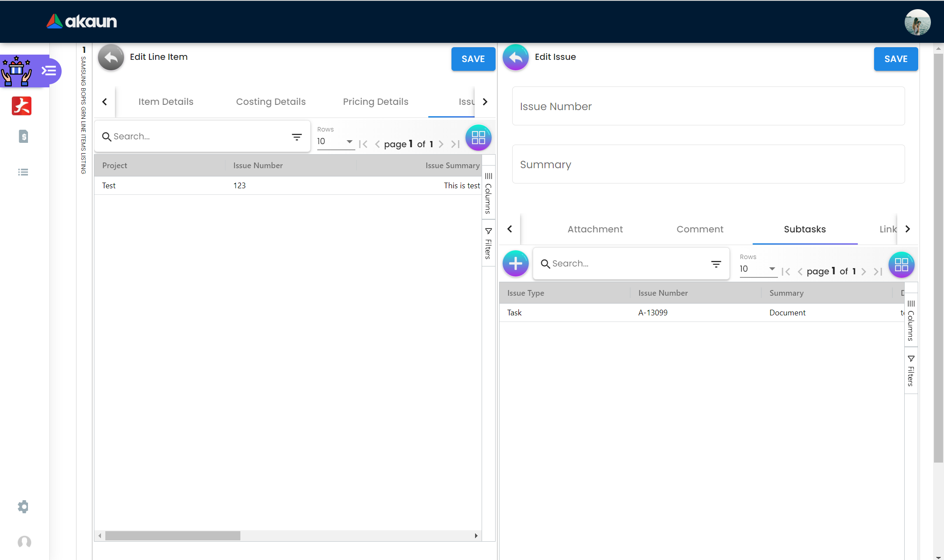
Task: Switch to the Costing Details tab
Action: point(271,102)
